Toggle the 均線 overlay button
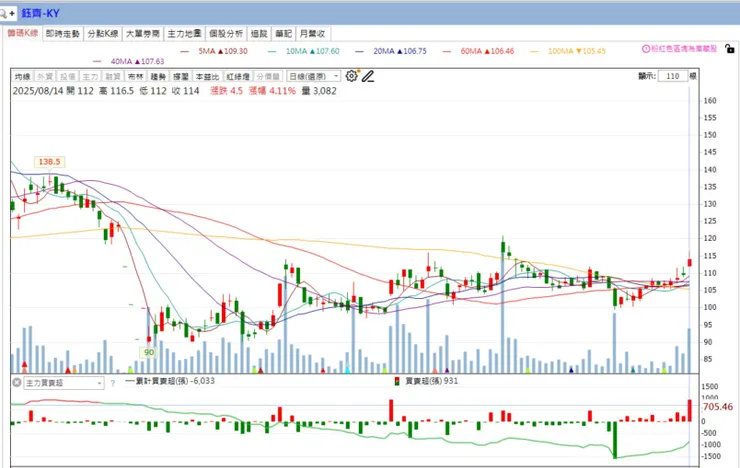Screen dimensions: 740x468 22,76
